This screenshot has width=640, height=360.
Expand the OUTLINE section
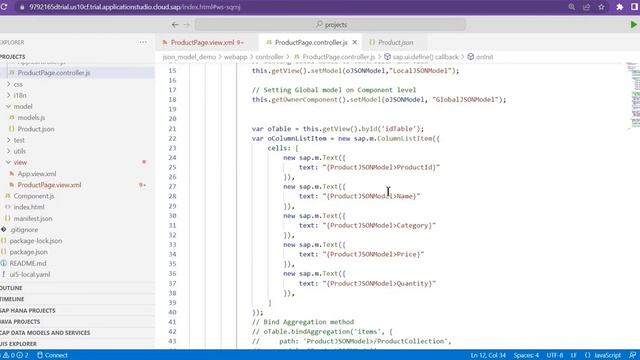[x=11, y=288]
